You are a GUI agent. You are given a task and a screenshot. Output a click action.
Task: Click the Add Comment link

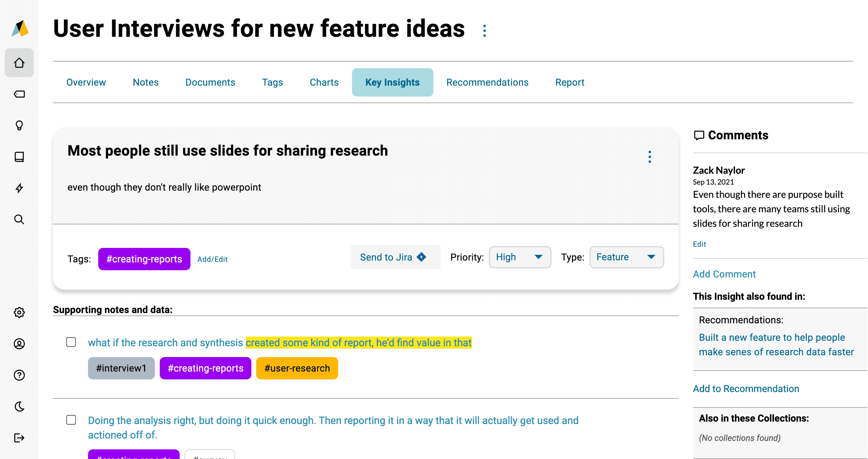point(724,274)
